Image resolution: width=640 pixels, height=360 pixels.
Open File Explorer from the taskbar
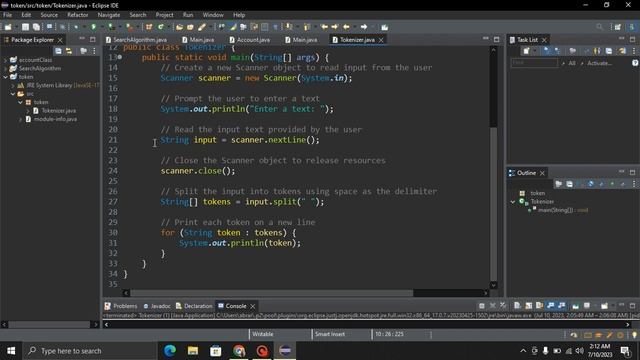[193, 351]
